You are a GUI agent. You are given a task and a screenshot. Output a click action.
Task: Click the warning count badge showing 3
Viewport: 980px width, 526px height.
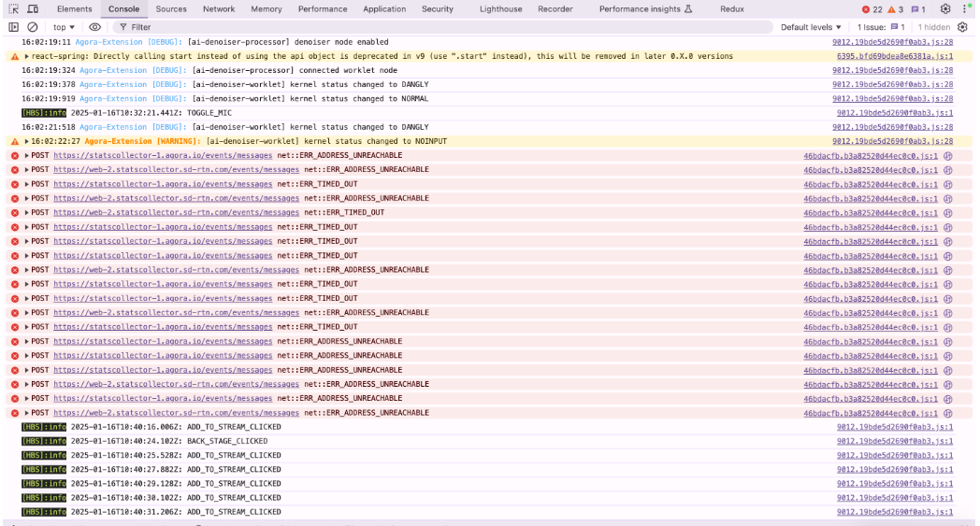896,9
